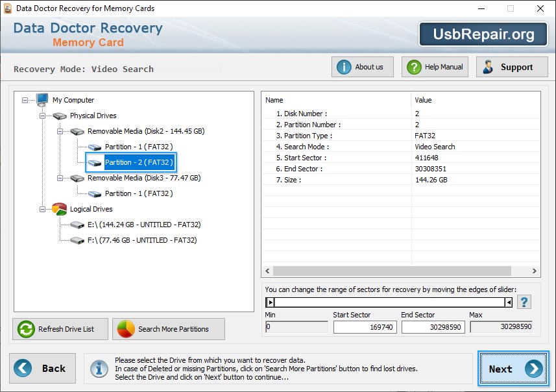Select Partition - 1 under Disk2
Viewport: 556px width, 392px height.
139,147
